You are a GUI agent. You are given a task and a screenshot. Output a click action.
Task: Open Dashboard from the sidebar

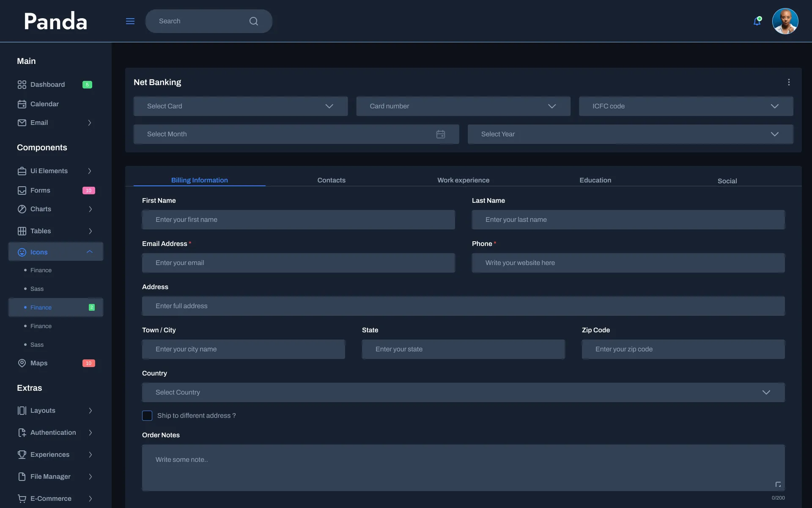coord(47,85)
